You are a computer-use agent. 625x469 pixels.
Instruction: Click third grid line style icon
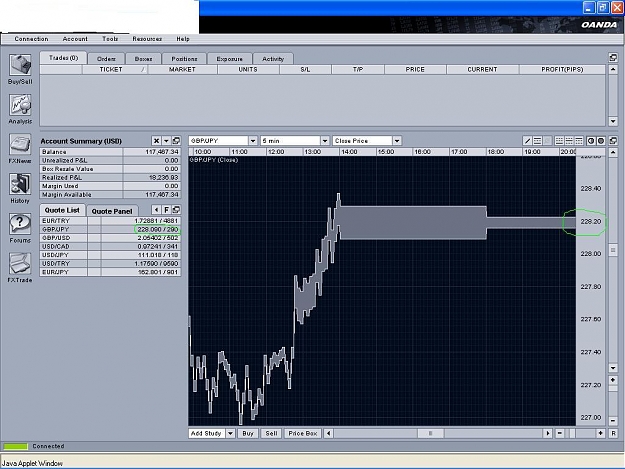pos(579,141)
